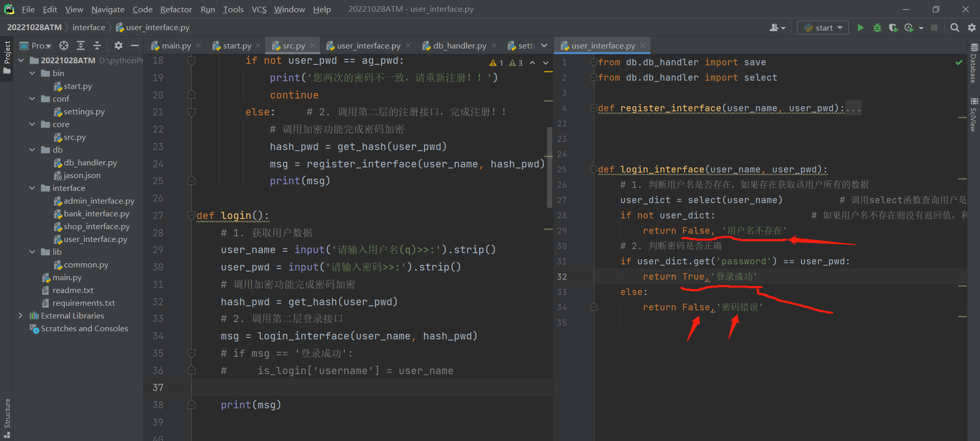The width and height of the screenshot is (980, 441).
Task: Click line number 32 in right editor gutter
Action: (562, 277)
